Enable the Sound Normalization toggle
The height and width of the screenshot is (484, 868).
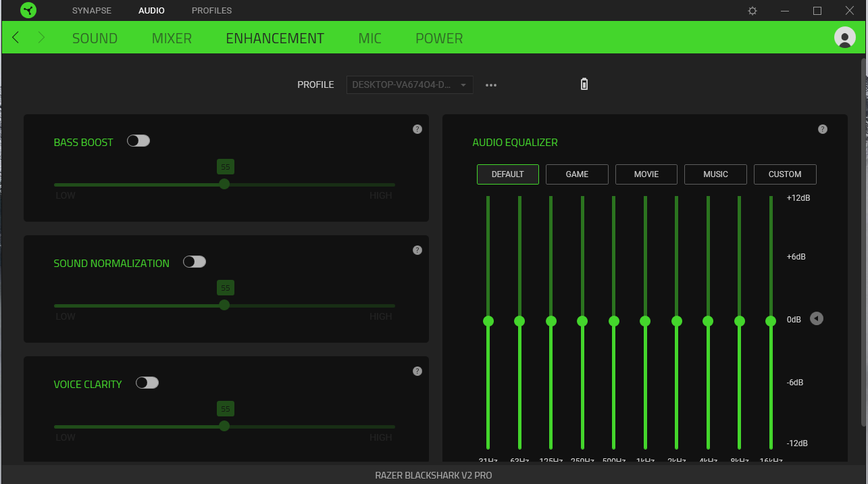(195, 262)
